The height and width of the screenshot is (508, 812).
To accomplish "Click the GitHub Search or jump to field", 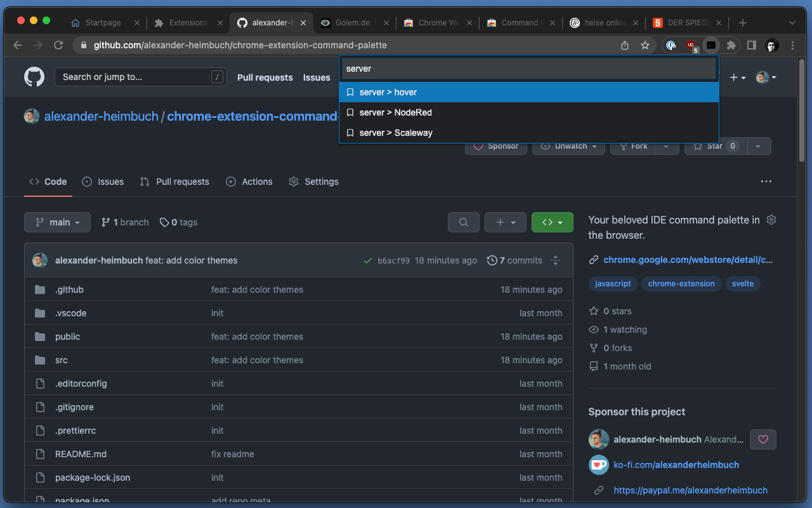I will pyautogui.click(x=140, y=77).
